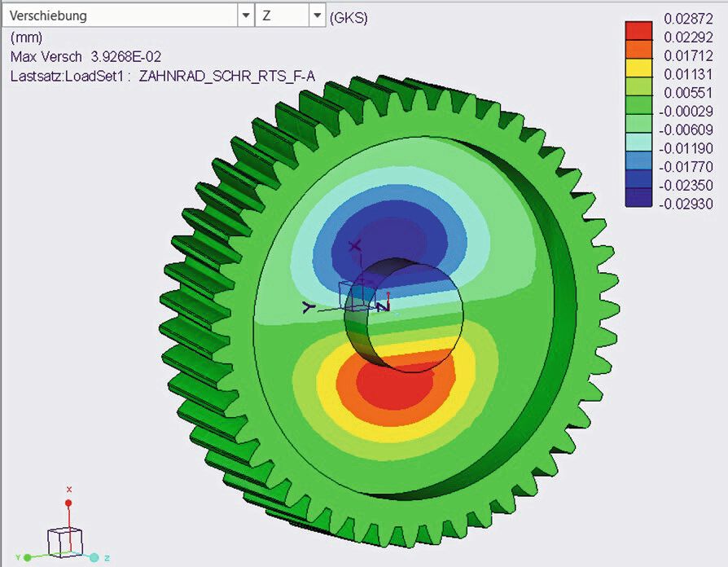Click the model coordinate system X-axis marker
The width and height of the screenshot is (728, 567).
(355, 245)
